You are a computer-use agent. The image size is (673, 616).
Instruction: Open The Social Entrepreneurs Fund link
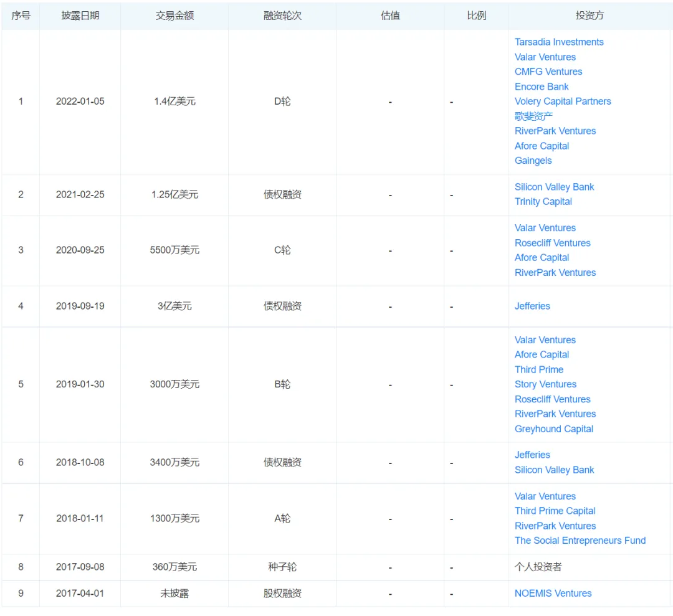pos(580,541)
